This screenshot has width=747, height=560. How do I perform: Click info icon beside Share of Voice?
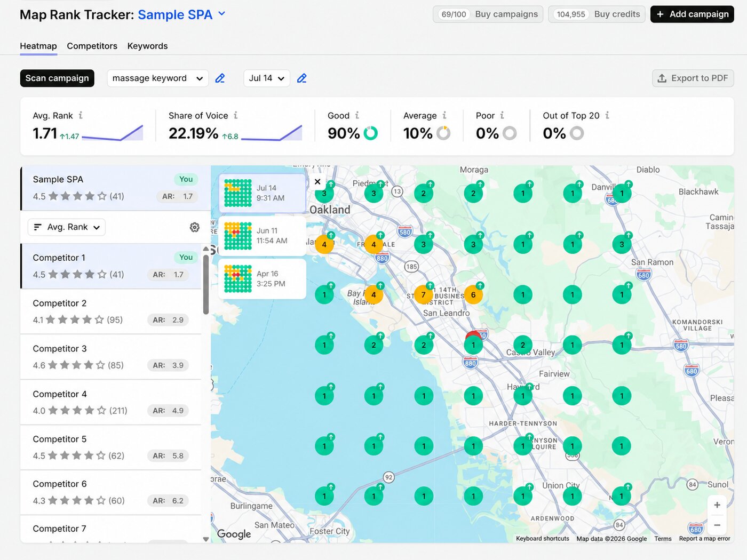[x=236, y=115]
